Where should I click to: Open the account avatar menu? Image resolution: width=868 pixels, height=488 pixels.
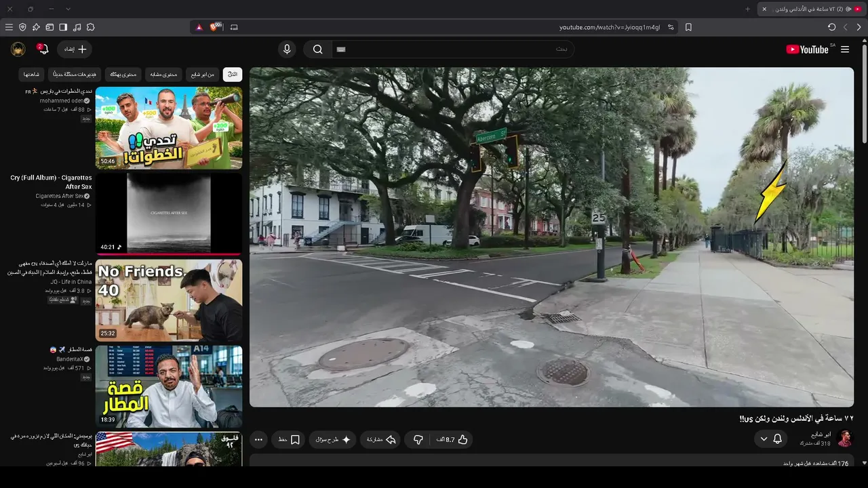tap(18, 49)
